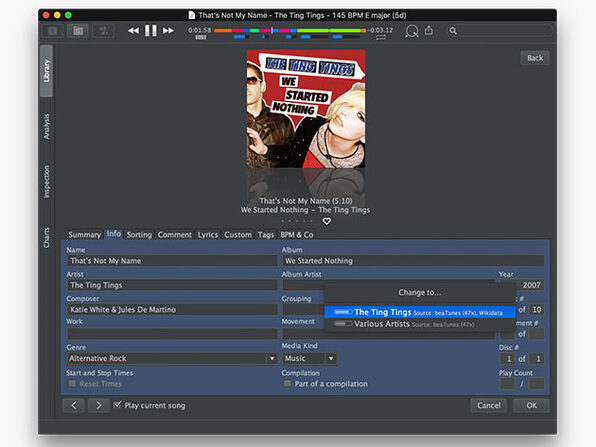The height and width of the screenshot is (447, 596).
Task: Click the document icon in title bar
Action: pyautogui.click(x=192, y=15)
